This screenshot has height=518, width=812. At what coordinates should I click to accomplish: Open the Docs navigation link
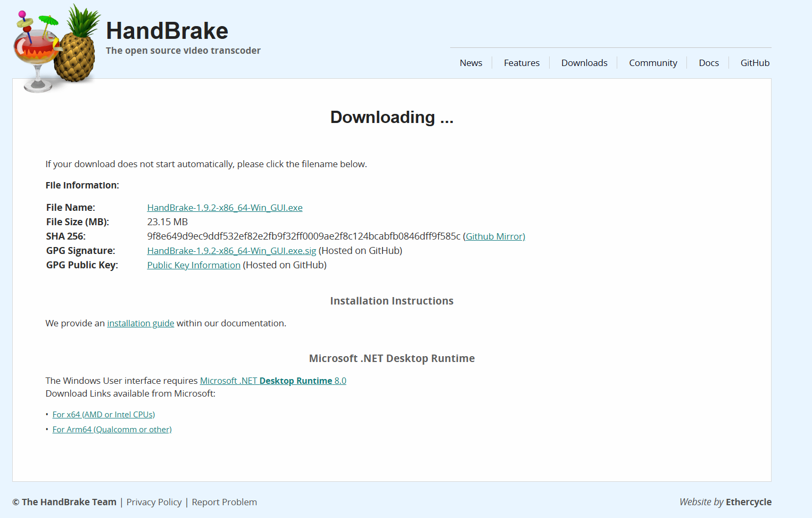[x=709, y=63]
